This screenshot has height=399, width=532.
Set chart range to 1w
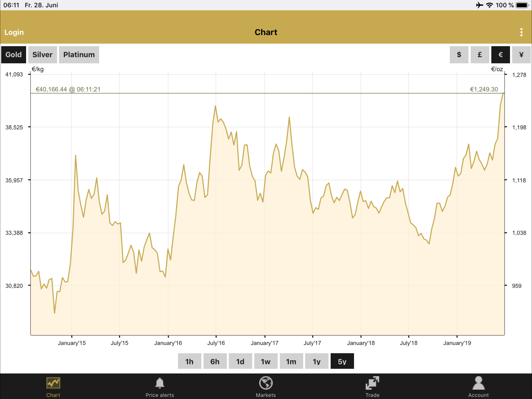point(266,361)
